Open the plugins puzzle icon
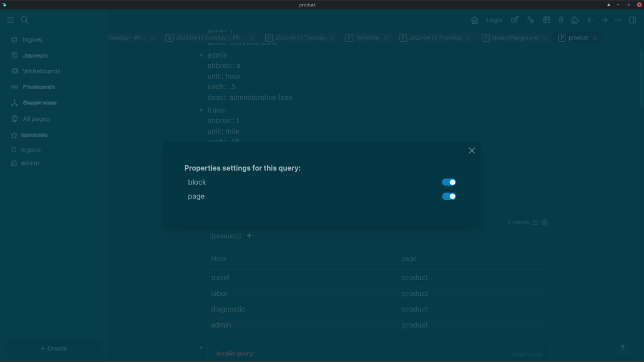Screen dimensions: 644x362 [x=575, y=20]
